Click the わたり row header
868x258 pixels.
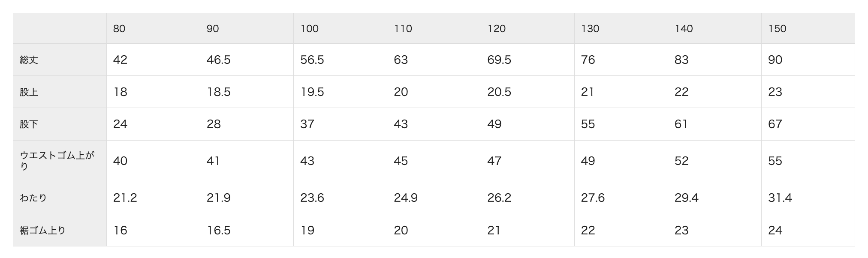[33, 198]
